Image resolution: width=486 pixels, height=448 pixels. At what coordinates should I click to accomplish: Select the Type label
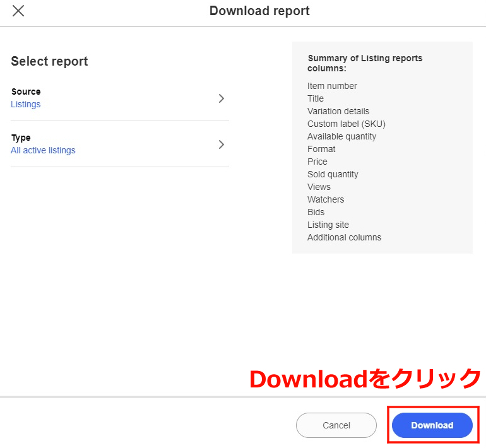point(21,138)
